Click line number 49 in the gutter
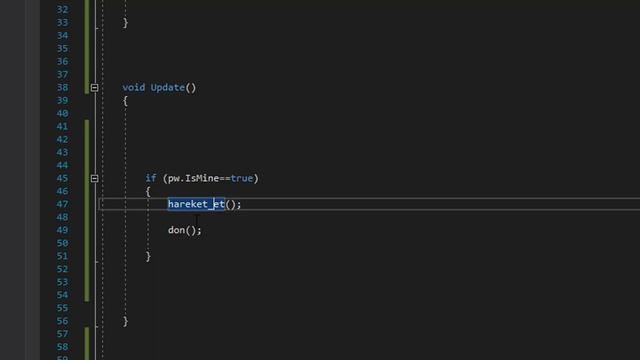 click(x=62, y=230)
